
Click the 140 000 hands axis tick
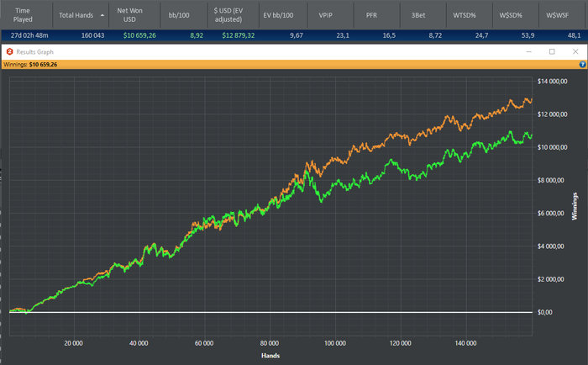point(465,343)
